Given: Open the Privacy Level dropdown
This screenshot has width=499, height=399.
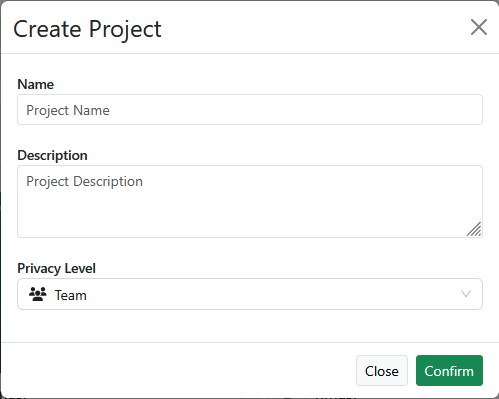Looking at the screenshot, I should click(250, 294).
